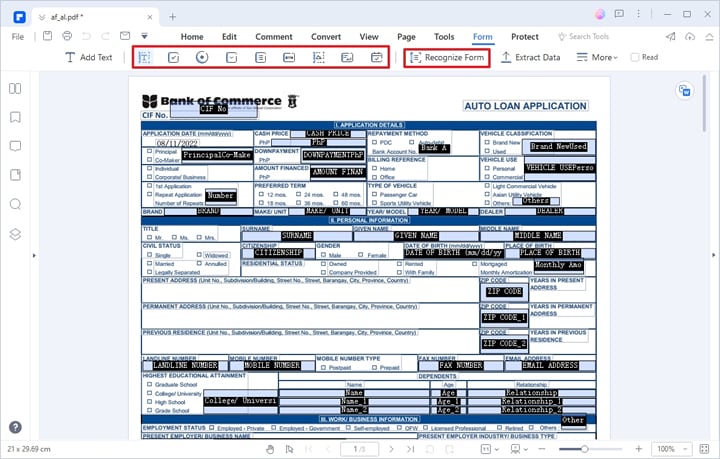
Task: Open the Attachments panel in sidebar
Action: coord(15,175)
